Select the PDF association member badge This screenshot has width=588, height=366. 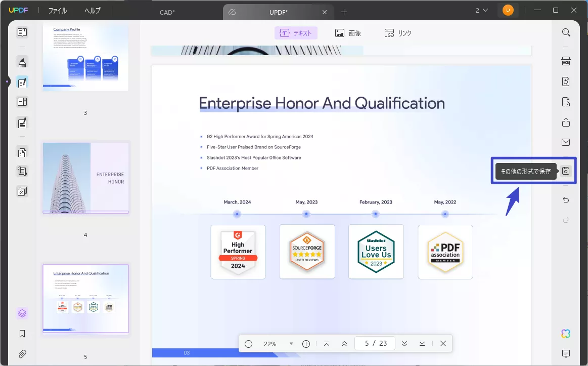[445, 252]
